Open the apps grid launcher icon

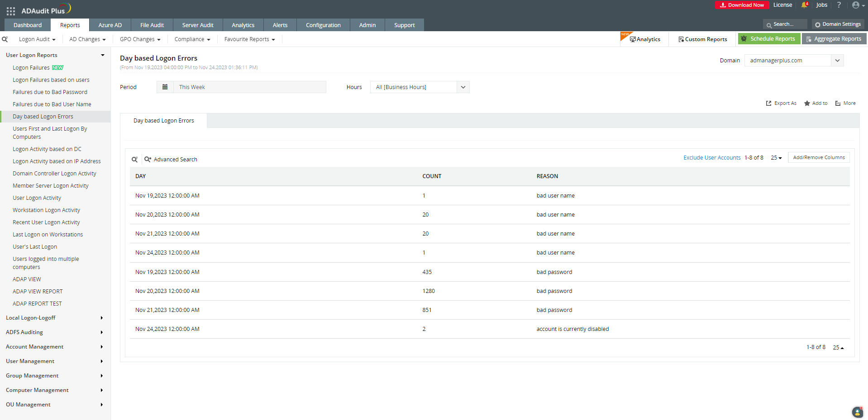pos(11,11)
